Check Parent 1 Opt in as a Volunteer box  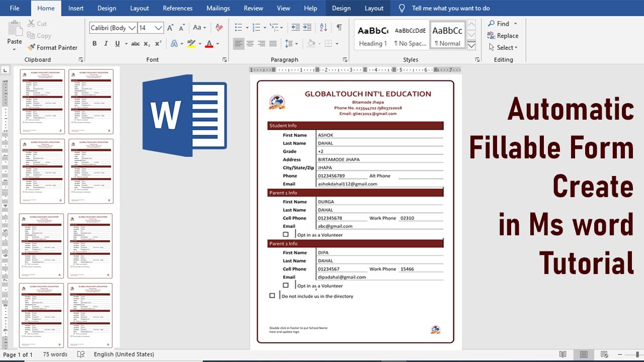pyautogui.click(x=286, y=234)
